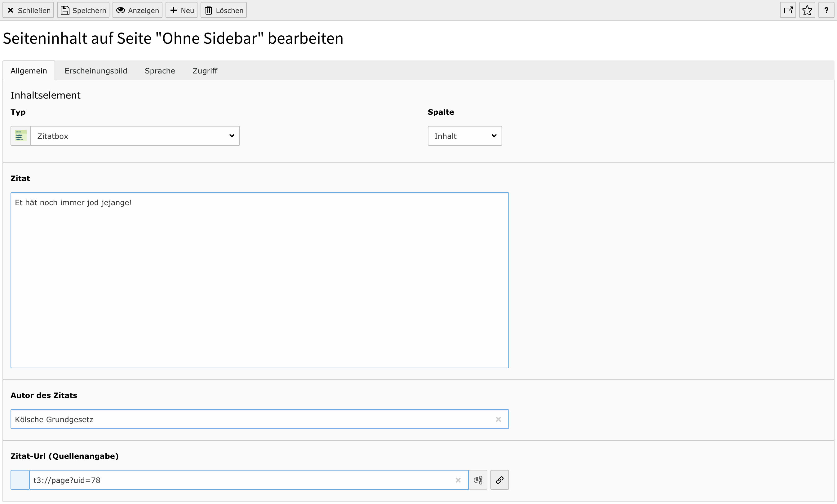The width and height of the screenshot is (837, 504).
Task: Delete the record using Löschen
Action: [224, 11]
